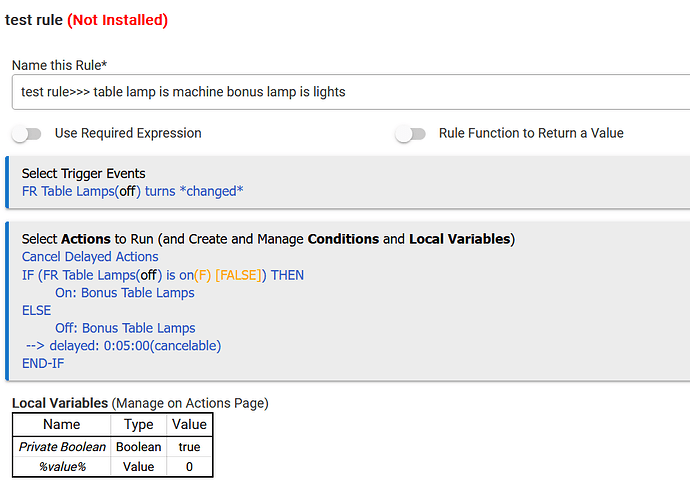The height and width of the screenshot is (485, 690).
Task: Toggle the Use Required Expression switch
Action: pos(27,134)
